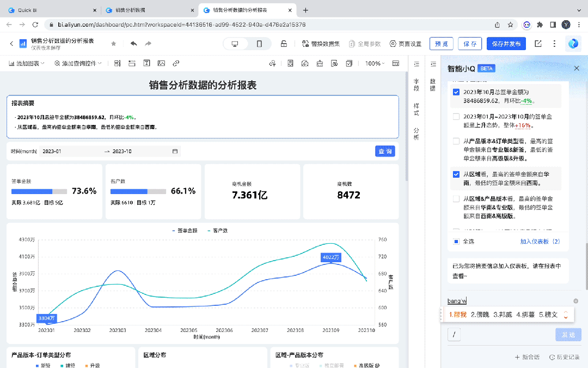Screen dimensions: 588x368
Task: Favorite the report with the star icon
Action: (114, 44)
